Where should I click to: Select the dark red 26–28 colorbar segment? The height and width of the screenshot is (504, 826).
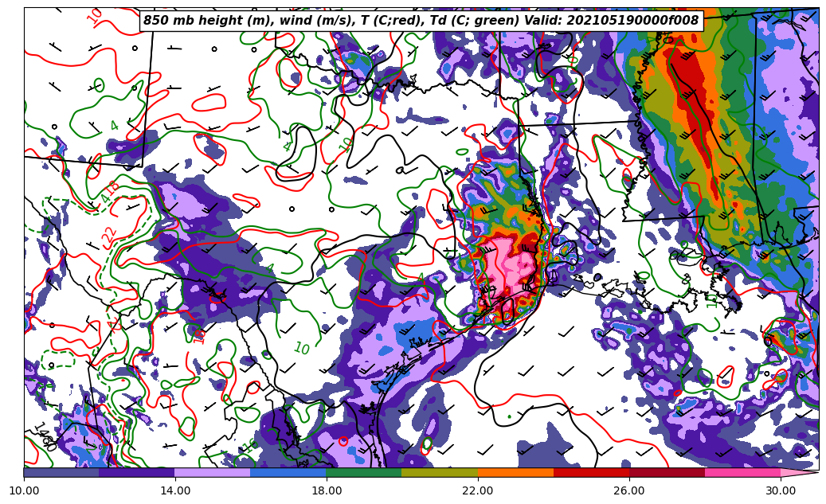(667, 472)
